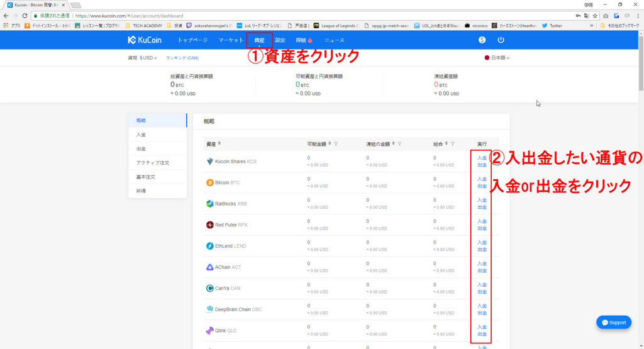Open the トップページ menu item

tap(192, 40)
